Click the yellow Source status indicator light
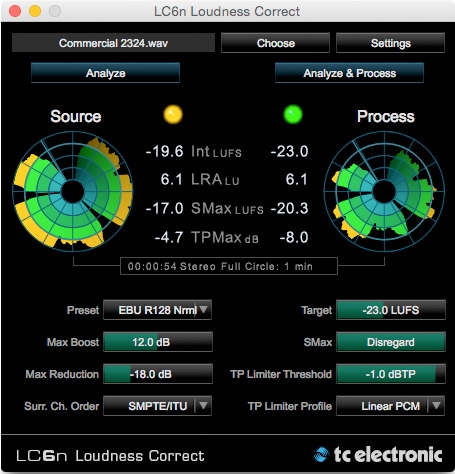The image size is (455, 474). pyautogui.click(x=173, y=114)
